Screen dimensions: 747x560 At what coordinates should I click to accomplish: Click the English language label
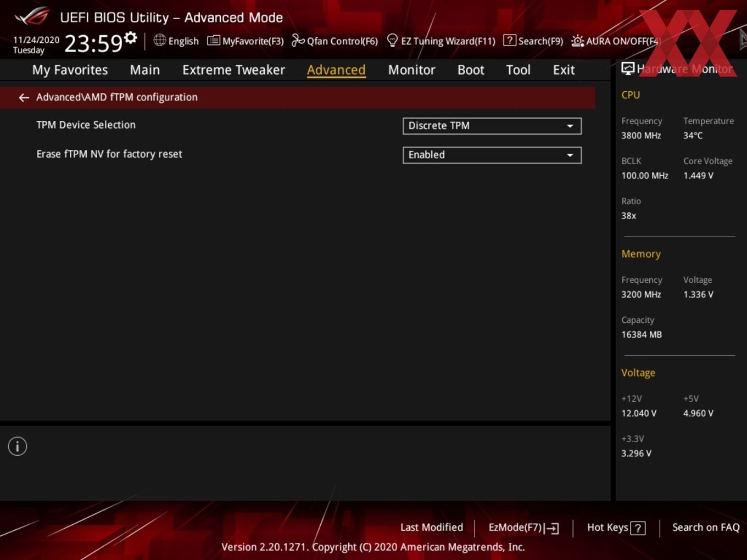point(183,41)
